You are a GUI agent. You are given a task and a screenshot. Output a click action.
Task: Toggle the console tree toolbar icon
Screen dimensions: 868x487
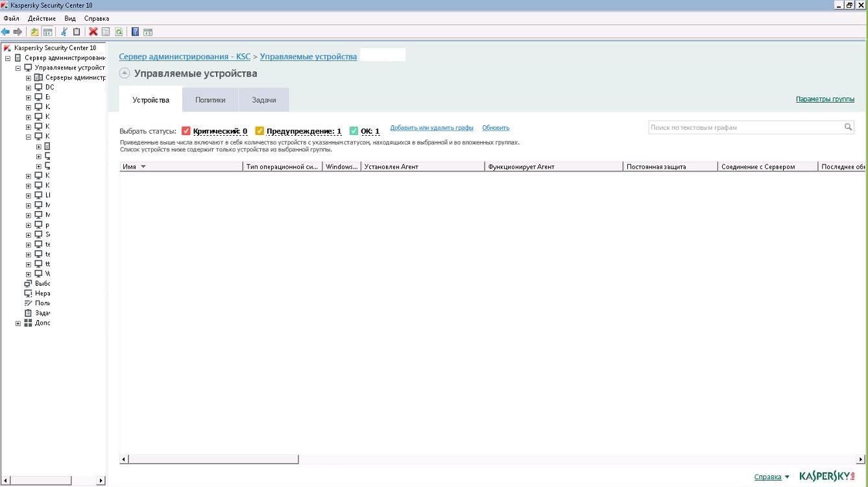[47, 31]
